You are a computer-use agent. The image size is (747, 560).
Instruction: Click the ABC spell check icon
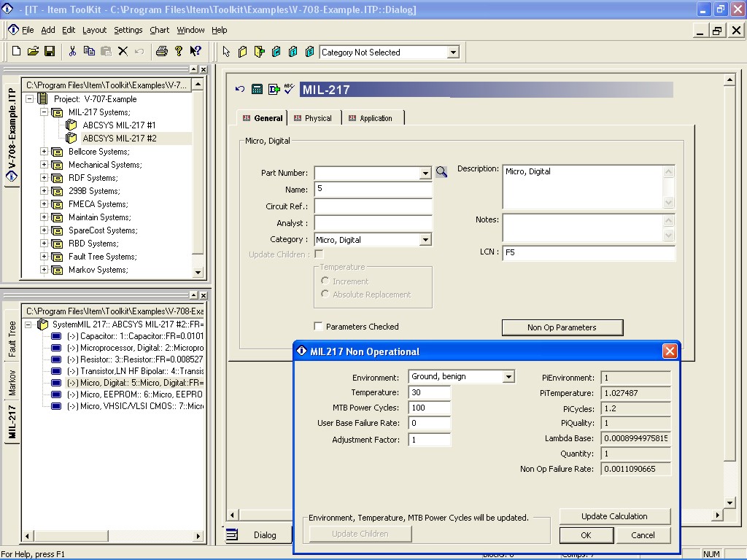click(289, 89)
